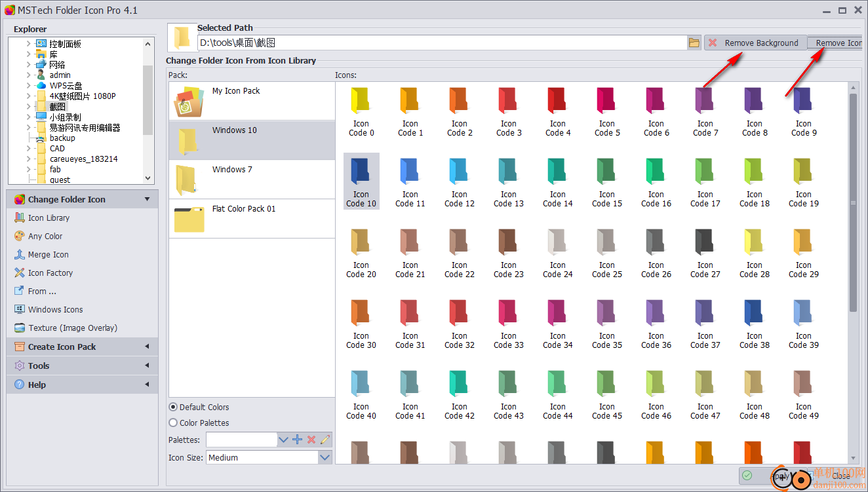Pick Icon Code 38 blue folder
Screen dimensions: 868x492
tap(755, 323)
